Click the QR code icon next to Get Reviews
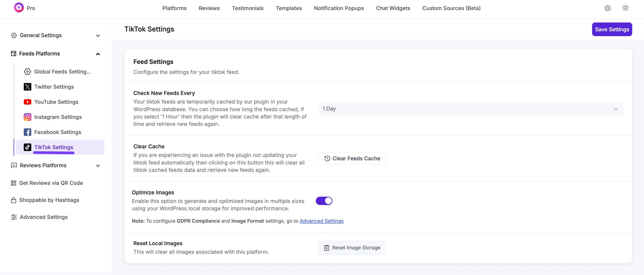 tap(14, 183)
